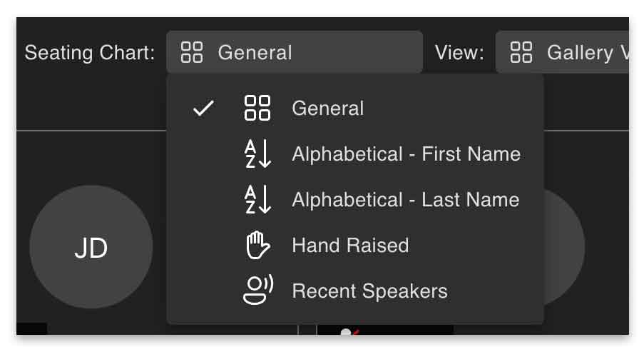
Task: Select General seating chart option
Action: click(355, 109)
